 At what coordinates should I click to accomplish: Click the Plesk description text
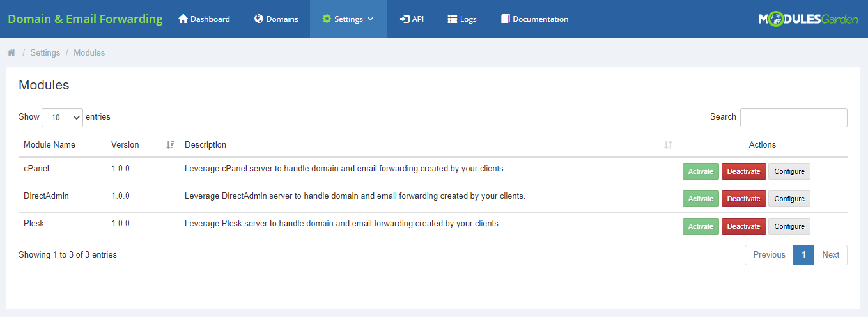coord(343,224)
